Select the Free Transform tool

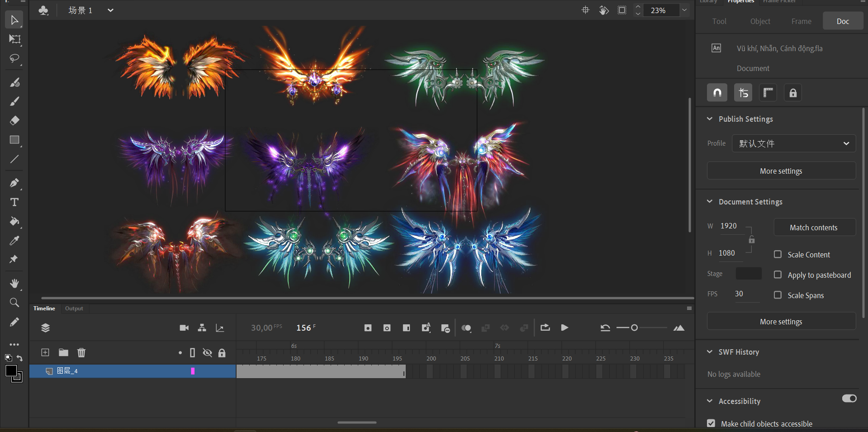point(14,39)
